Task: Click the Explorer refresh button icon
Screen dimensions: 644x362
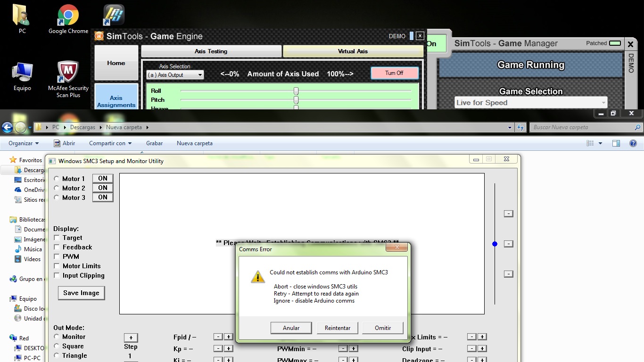Action: pyautogui.click(x=520, y=127)
